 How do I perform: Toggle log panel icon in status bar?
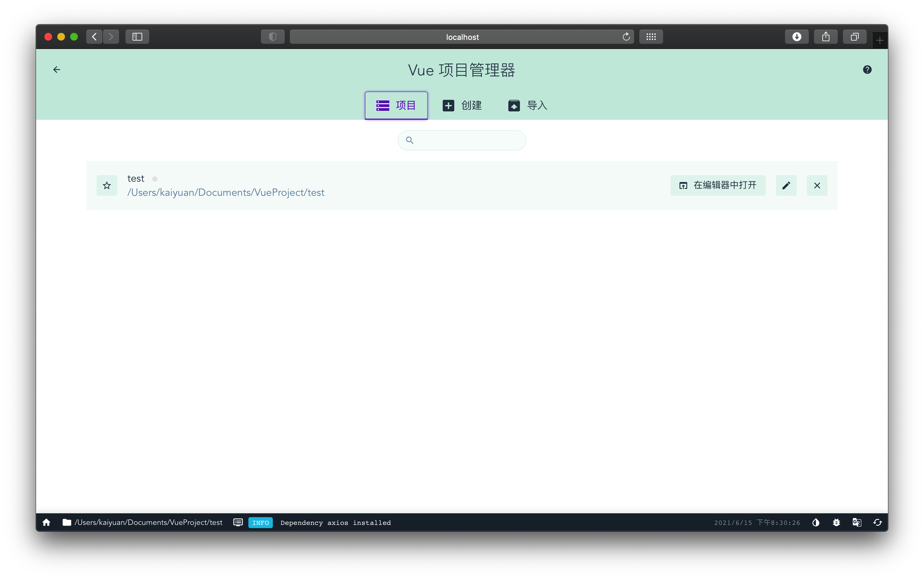pyautogui.click(x=238, y=522)
